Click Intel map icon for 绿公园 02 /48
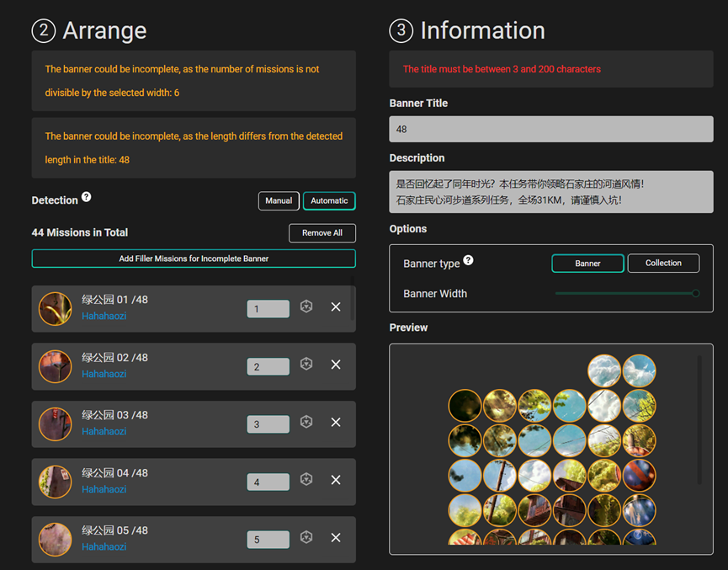This screenshot has height=570, width=728. tap(306, 365)
